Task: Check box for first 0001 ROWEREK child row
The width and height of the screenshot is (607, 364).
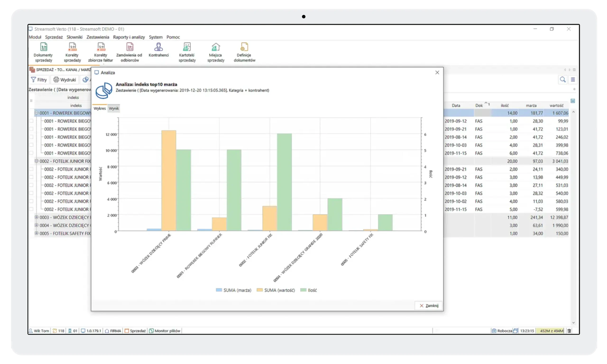Action: pyautogui.click(x=31, y=121)
